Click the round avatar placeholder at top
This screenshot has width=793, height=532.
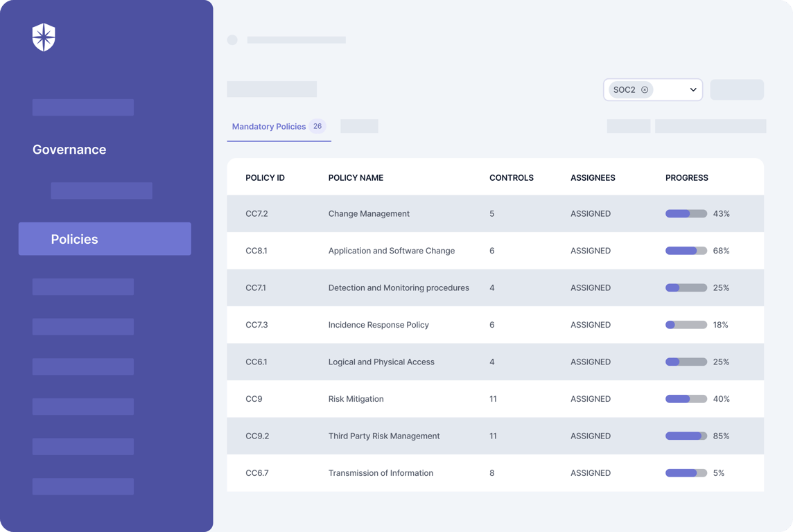pyautogui.click(x=232, y=40)
